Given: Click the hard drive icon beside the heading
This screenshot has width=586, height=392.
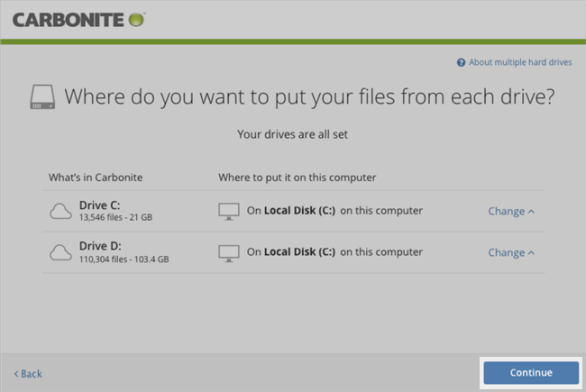Looking at the screenshot, I should pos(42,96).
